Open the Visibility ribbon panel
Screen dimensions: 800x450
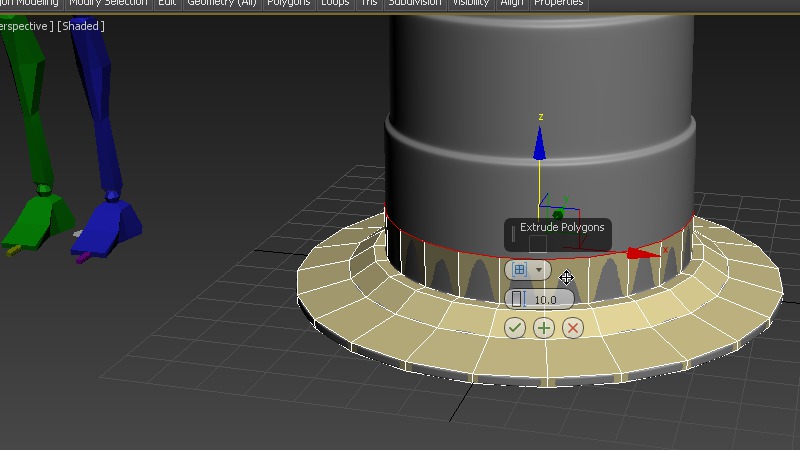pos(471,3)
